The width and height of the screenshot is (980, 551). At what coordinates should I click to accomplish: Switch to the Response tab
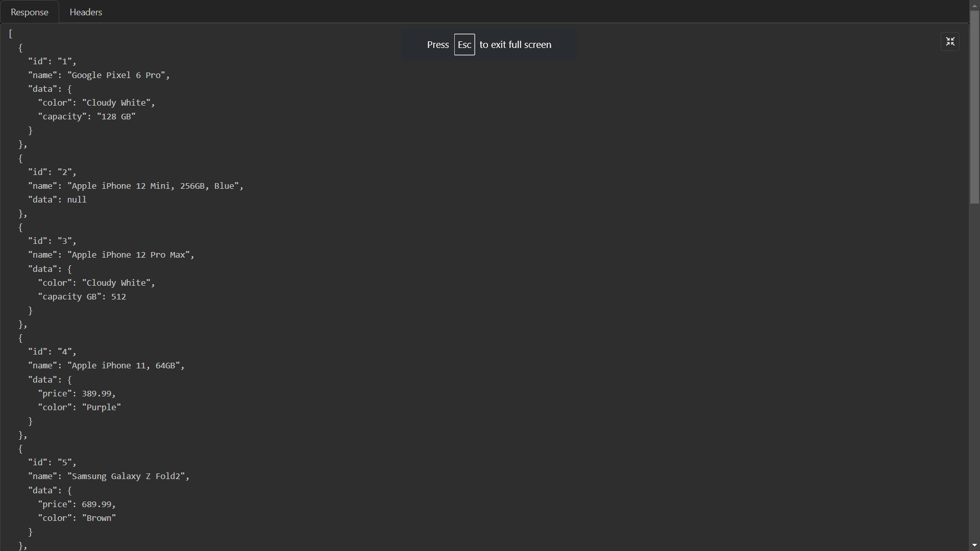tap(30, 12)
